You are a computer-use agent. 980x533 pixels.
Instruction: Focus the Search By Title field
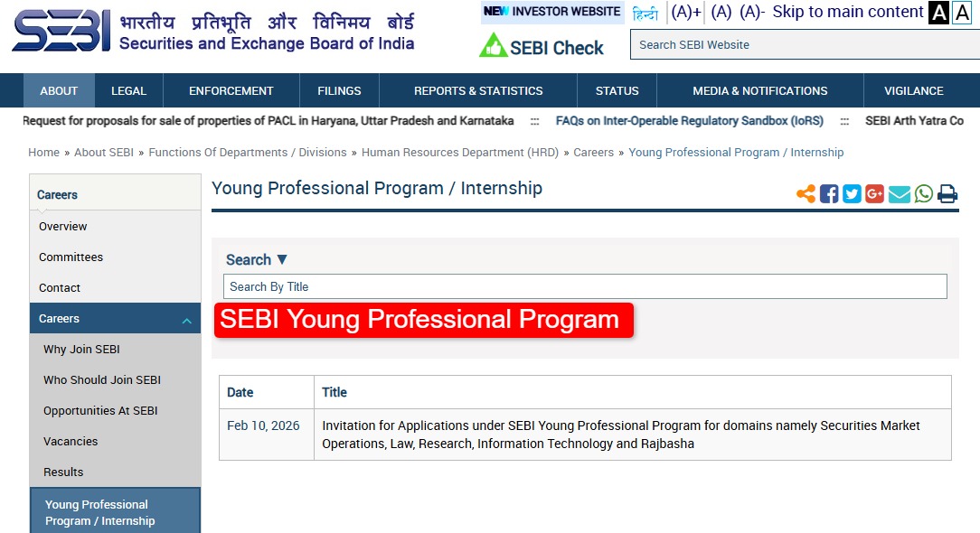point(585,286)
